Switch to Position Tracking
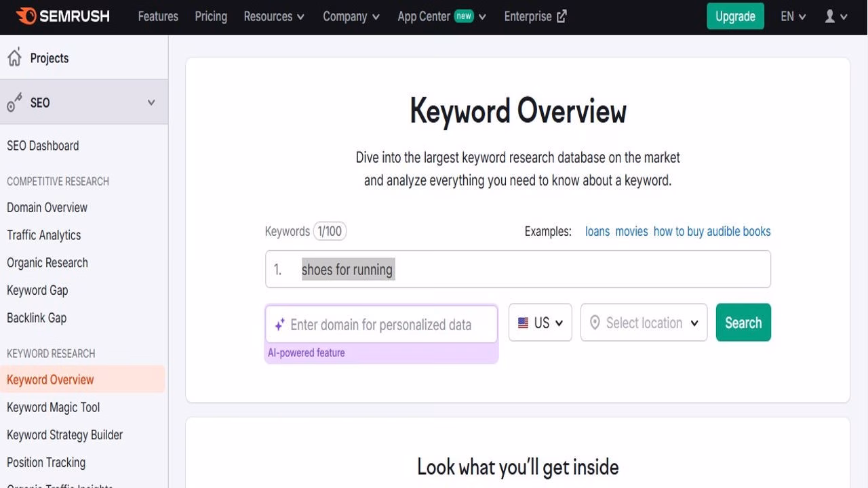 pyautogui.click(x=45, y=462)
